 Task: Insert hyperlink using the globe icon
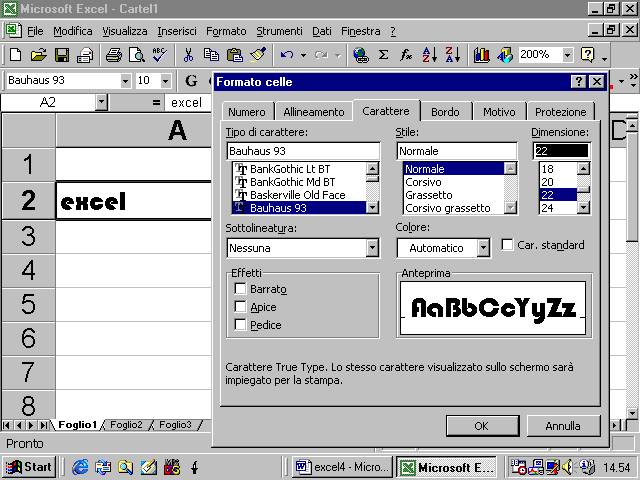tap(360, 55)
